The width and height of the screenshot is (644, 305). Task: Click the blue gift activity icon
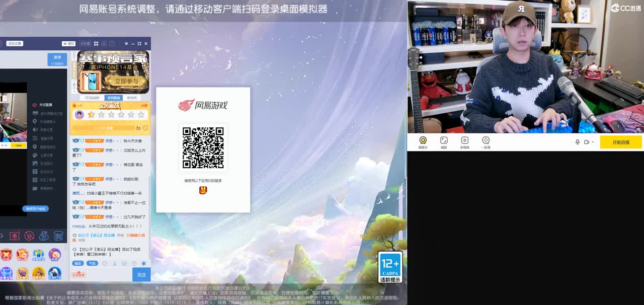[x=39, y=255]
